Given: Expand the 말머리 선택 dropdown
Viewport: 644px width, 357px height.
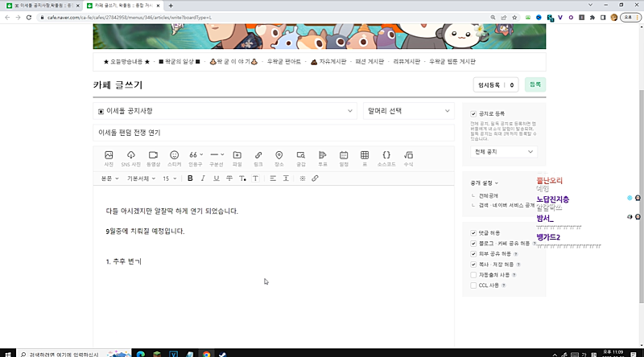Looking at the screenshot, I should (408, 110).
